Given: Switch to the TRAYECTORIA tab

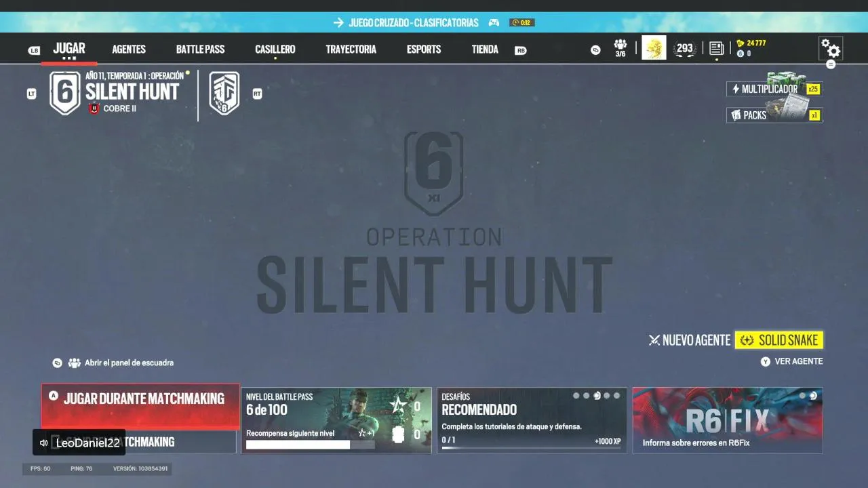Looking at the screenshot, I should tap(351, 49).
